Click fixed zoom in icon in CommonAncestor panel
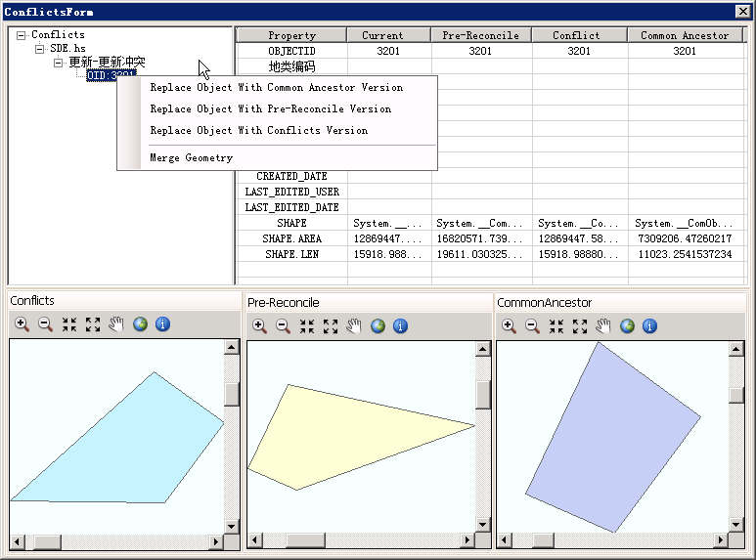Image resolution: width=756 pixels, height=560 pixels. (x=556, y=326)
